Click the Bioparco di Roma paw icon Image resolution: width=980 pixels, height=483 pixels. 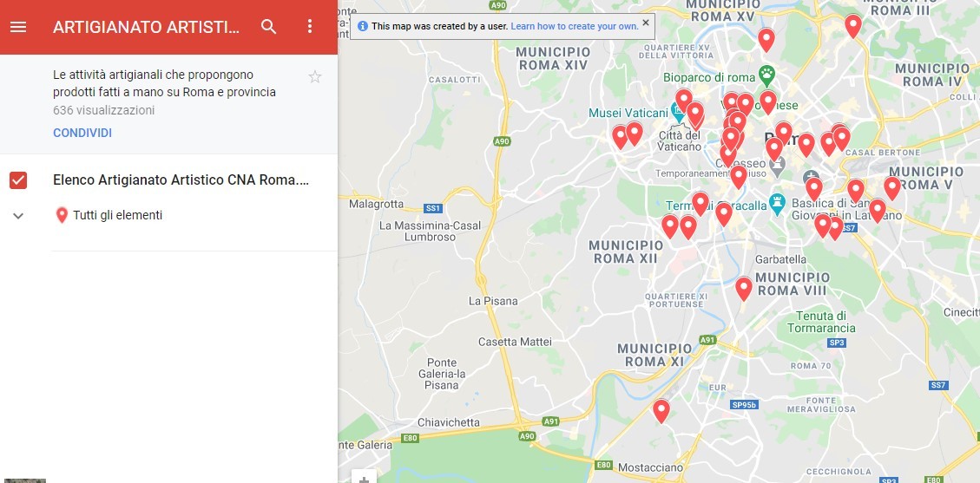pos(766,75)
